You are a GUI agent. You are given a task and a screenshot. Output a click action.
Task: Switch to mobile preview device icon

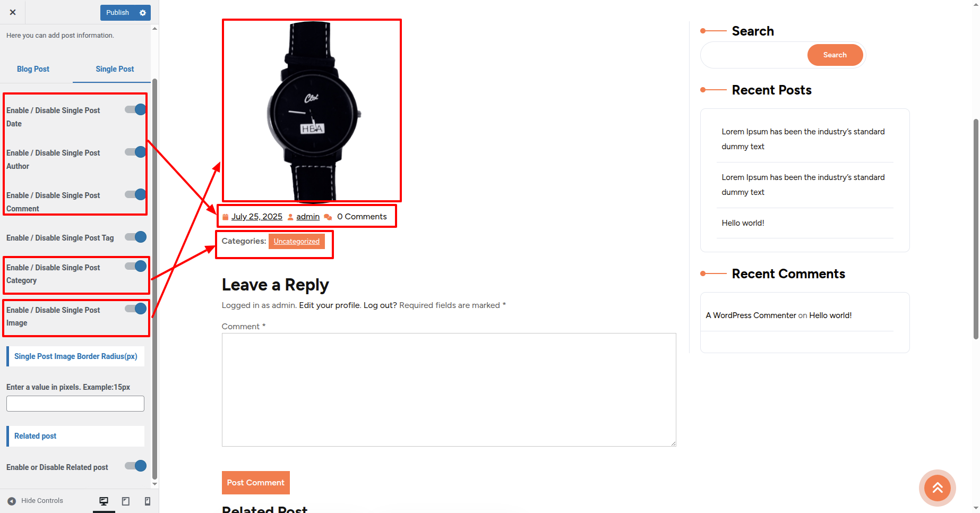(148, 501)
